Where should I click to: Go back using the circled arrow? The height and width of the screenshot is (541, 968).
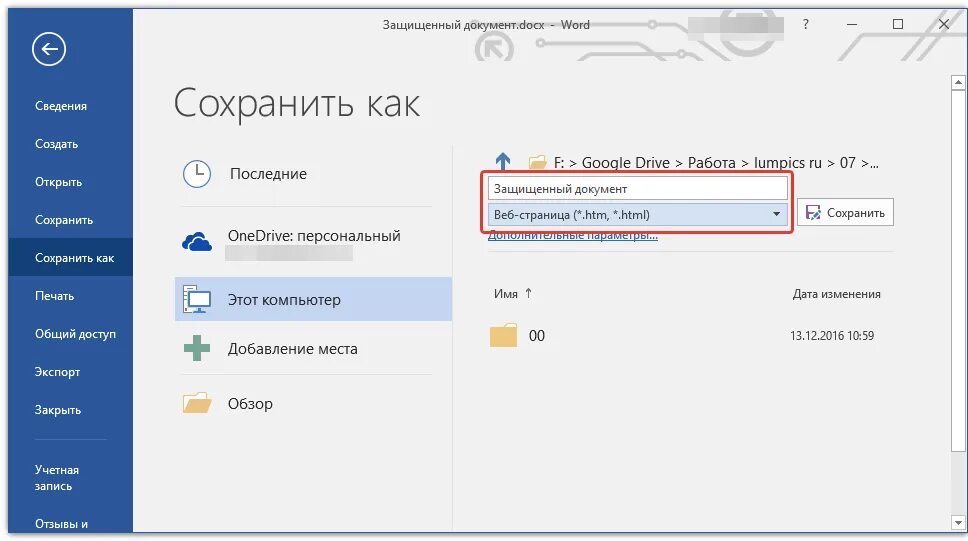(x=49, y=49)
